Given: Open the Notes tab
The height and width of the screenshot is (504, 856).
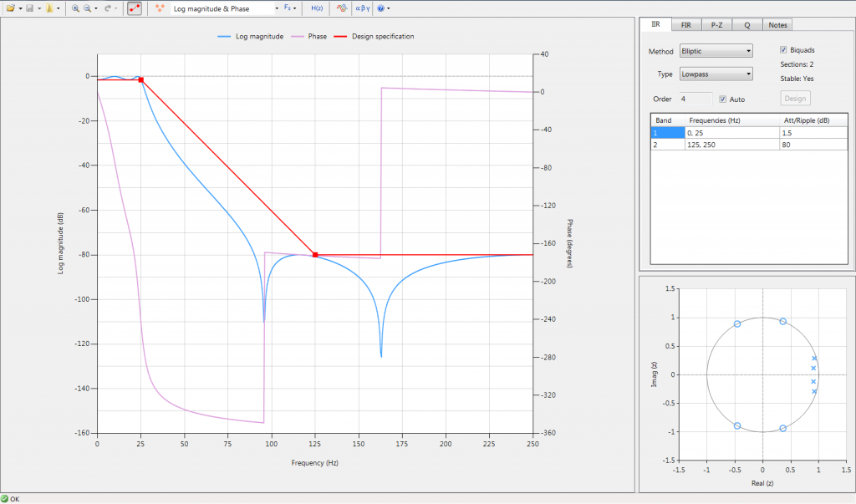Looking at the screenshot, I should [777, 25].
